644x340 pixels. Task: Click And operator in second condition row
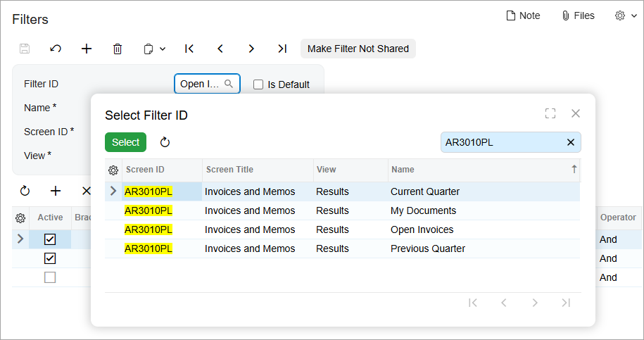point(608,258)
